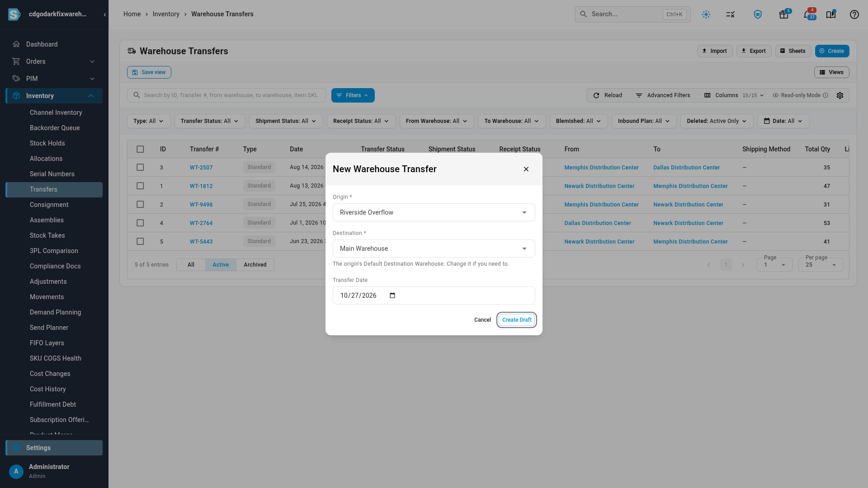Check the row checkbox for WT-1812

point(140,186)
